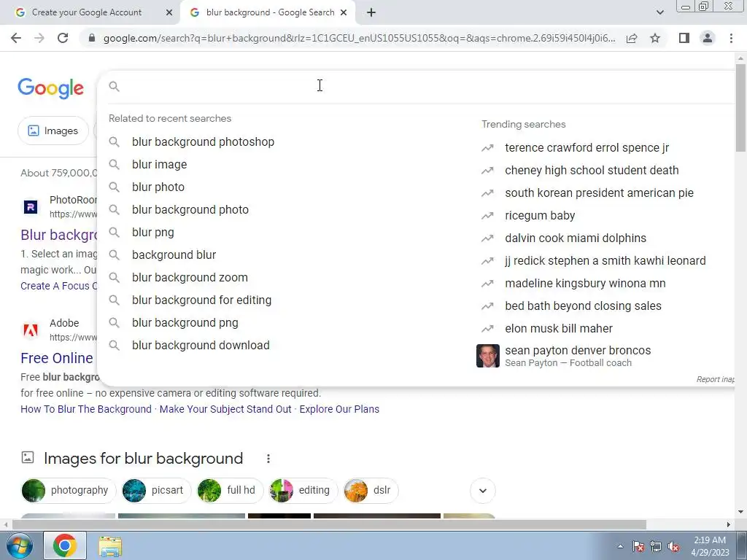Select trending terence crawford errol spence jr
Screen dimensions: 747x560
click(587, 147)
